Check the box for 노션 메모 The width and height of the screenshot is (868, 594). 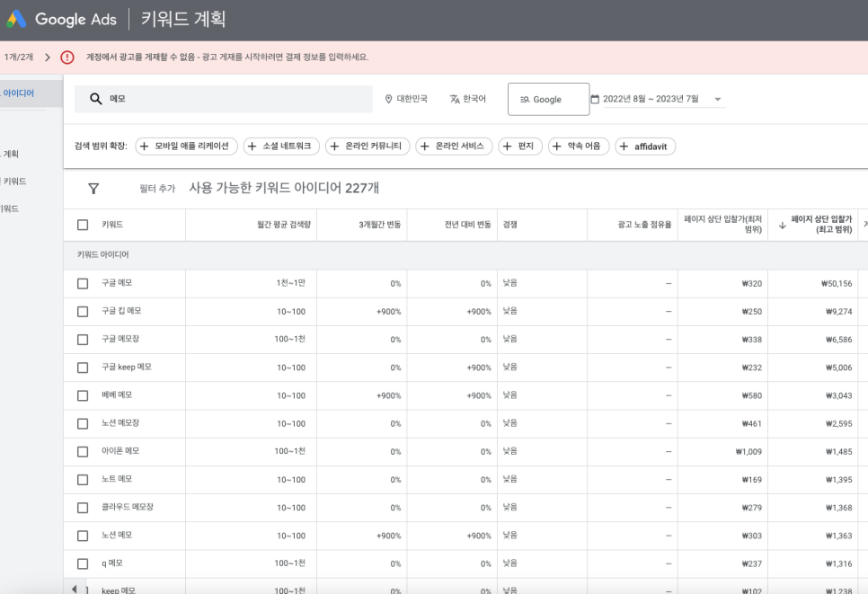point(83,536)
